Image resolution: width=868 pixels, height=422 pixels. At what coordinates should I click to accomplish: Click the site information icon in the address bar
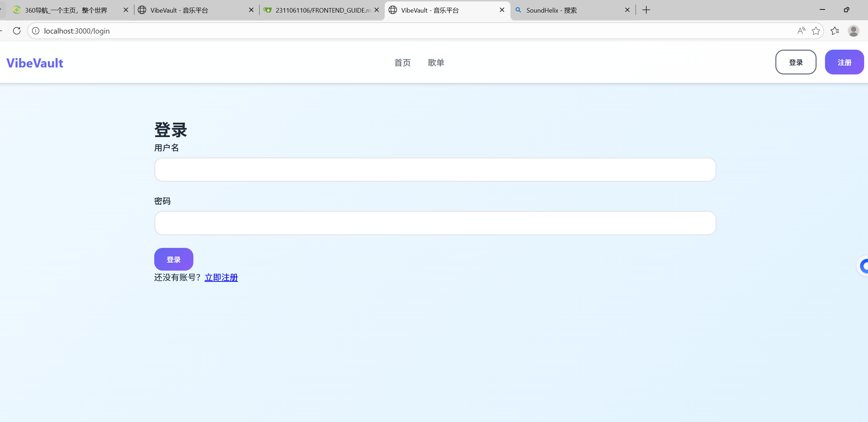[x=36, y=31]
